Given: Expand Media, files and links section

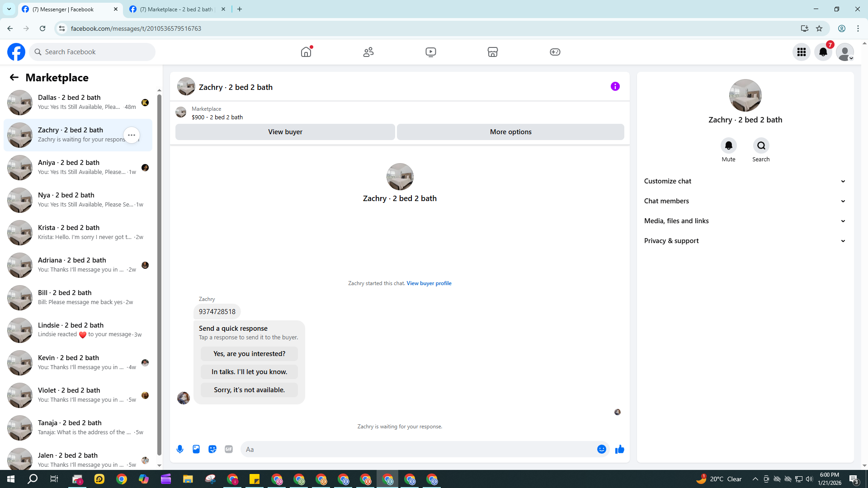Looking at the screenshot, I should point(745,221).
